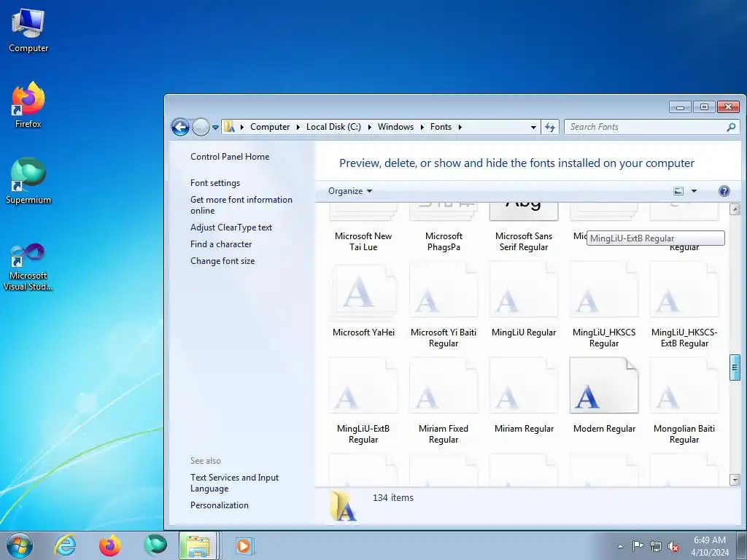Select Modern Regular font icon

pyautogui.click(x=604, y=386)
